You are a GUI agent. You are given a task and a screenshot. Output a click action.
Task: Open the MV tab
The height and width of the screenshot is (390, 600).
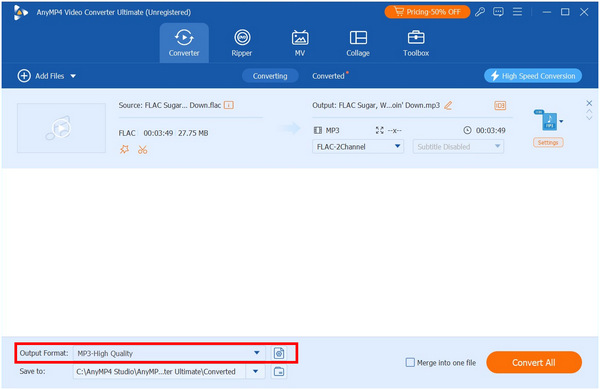[x=300, y=43]
